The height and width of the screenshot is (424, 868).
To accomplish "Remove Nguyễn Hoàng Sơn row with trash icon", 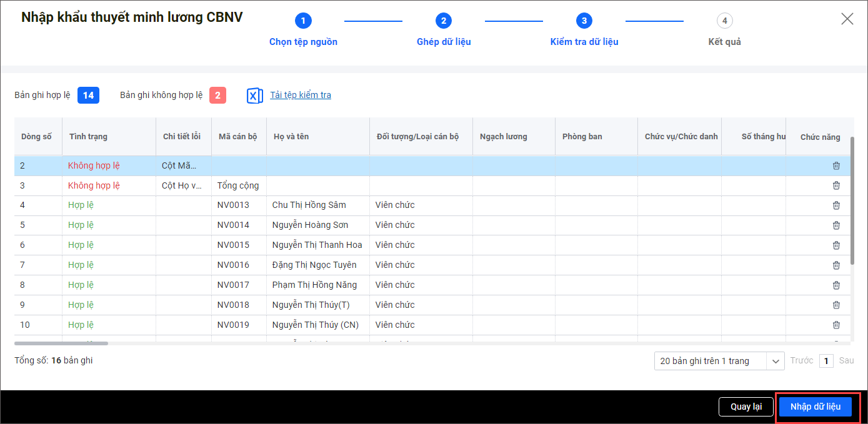I will [x=836, y=225].
